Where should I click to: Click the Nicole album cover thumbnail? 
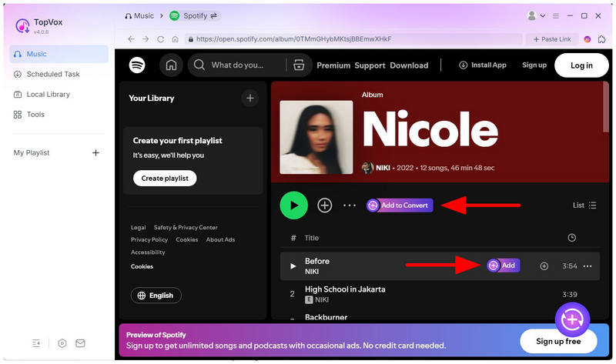coord(316,138)
